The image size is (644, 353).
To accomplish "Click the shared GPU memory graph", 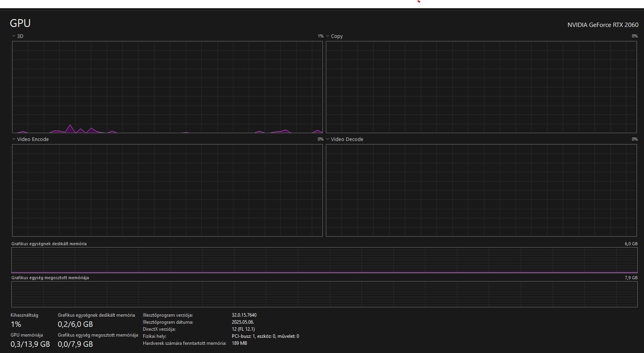I will pyautogui.click(x=324, y=294).
